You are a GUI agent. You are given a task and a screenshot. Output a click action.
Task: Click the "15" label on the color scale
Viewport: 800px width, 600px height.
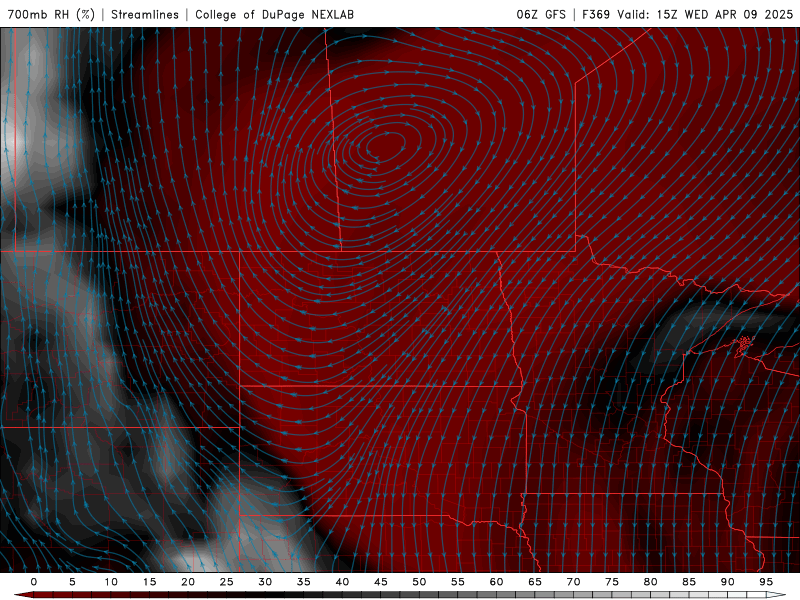[149, 582]
